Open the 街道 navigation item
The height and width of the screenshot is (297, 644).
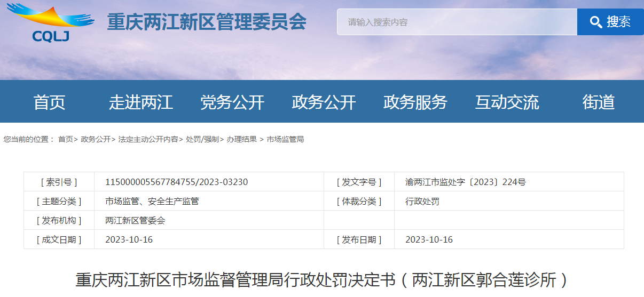598,102
